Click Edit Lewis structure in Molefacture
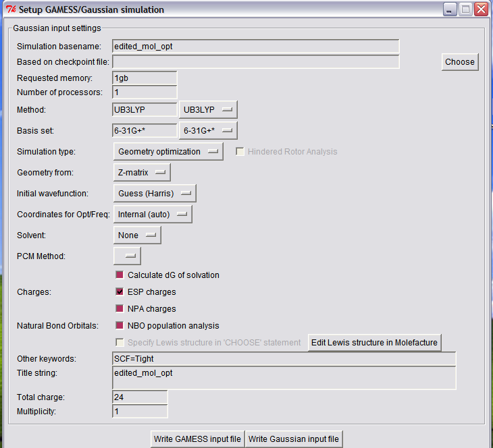Screen dimensions: 493x448 tap(375, 343)
